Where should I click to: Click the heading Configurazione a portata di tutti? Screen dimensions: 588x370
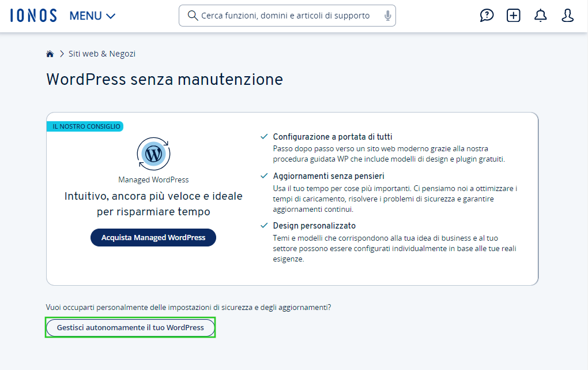tap(332, 137)
